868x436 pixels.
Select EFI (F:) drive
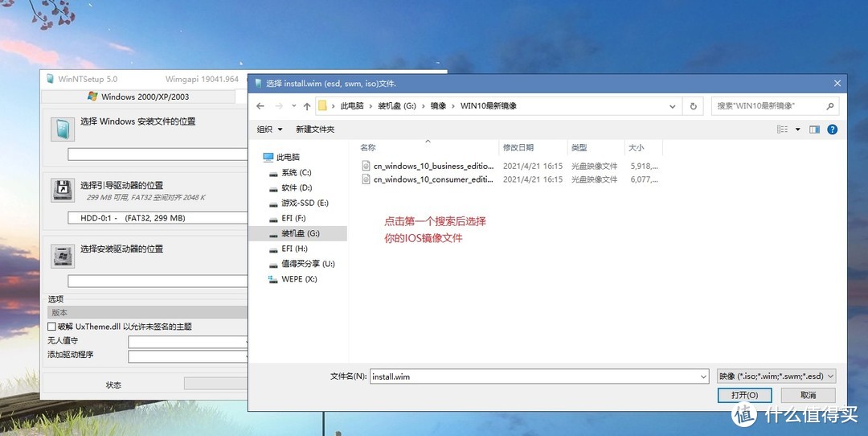click(287, 218)
